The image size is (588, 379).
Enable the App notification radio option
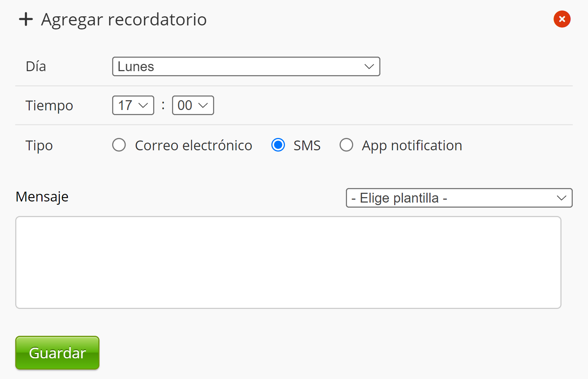[346, 145]
